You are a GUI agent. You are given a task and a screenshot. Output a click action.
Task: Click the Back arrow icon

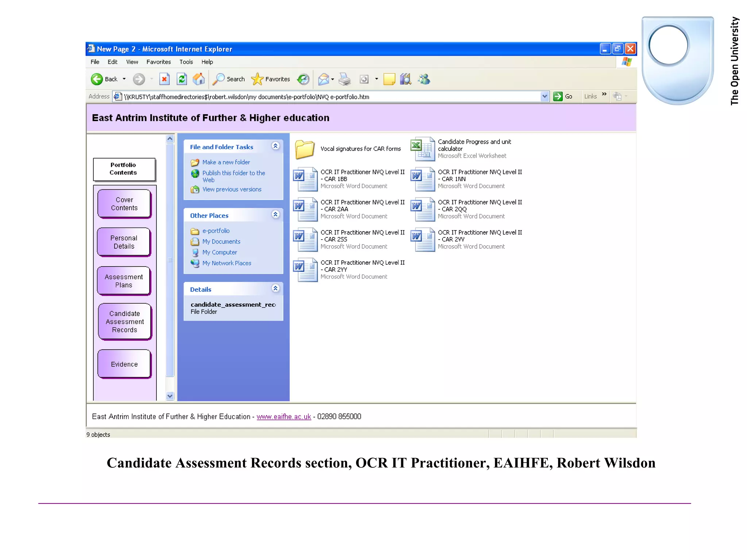[97, 79]
